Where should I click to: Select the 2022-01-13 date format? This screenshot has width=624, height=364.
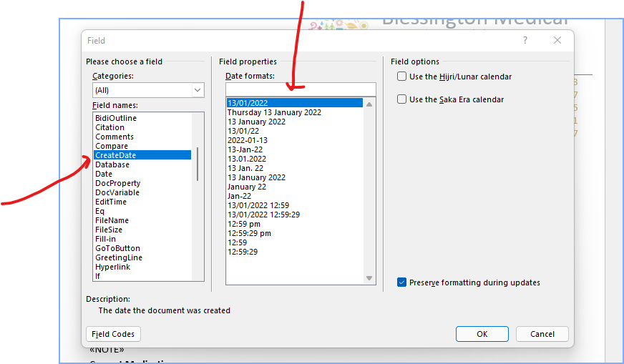tap(248, 140)
